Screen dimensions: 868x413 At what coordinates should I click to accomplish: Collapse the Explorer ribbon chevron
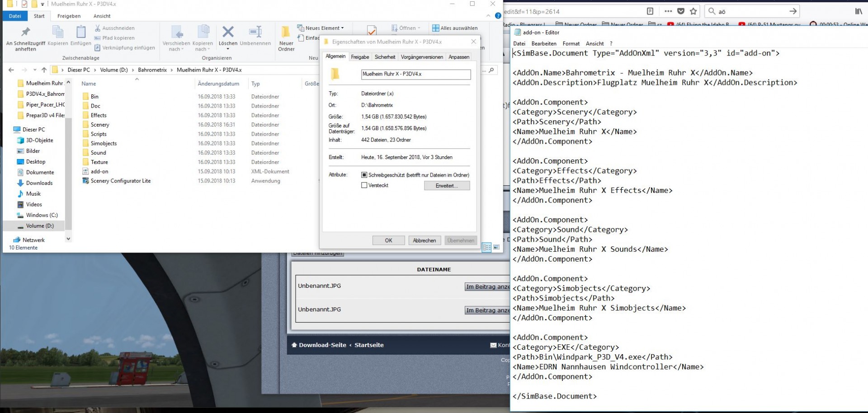[488, 16]
